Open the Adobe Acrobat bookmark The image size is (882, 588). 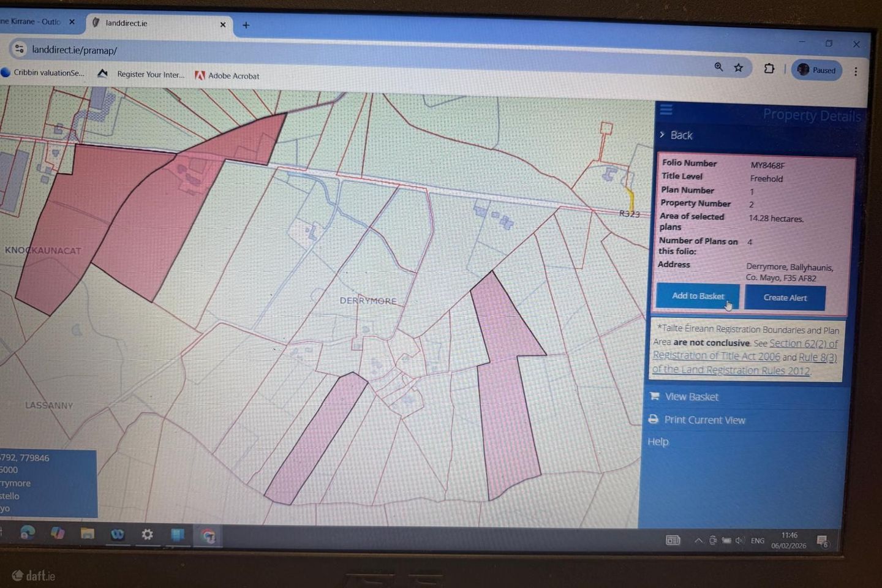pyautogui.click(x=227, y=76)
